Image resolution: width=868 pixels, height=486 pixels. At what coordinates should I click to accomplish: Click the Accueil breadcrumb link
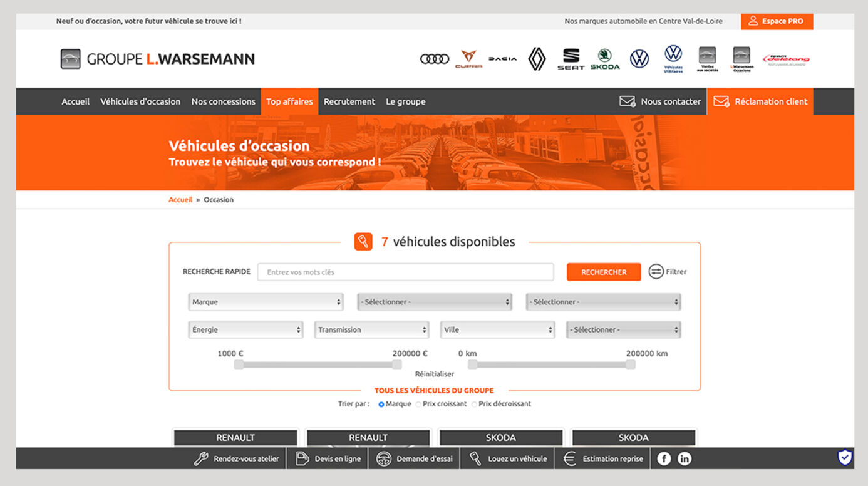click(x=180, y=200)
